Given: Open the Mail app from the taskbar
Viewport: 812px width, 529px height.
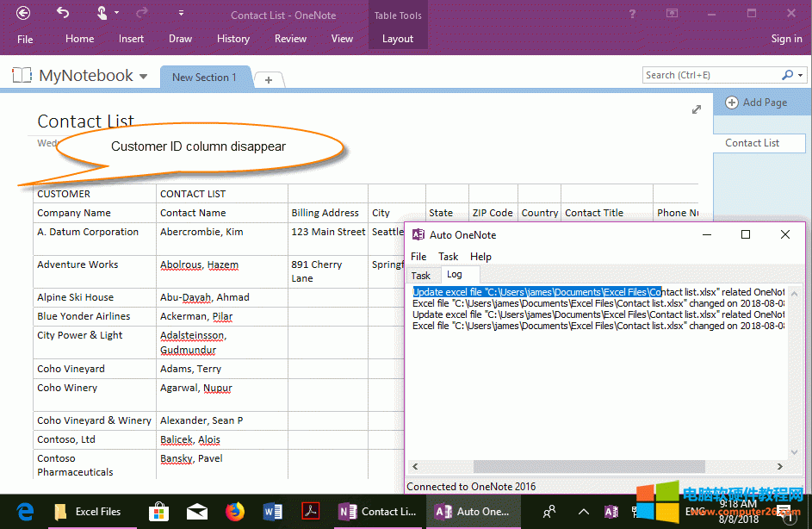Looking at the screenshot, I should (x=197, y=511).
